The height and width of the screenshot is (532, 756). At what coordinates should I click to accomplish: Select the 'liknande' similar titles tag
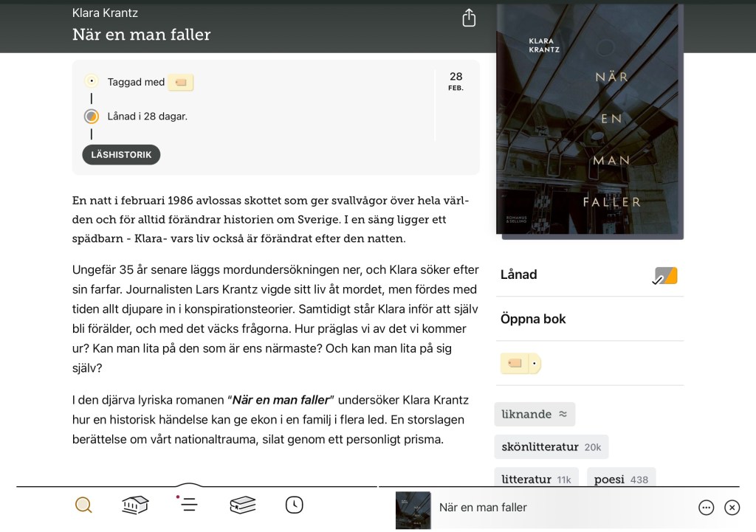click(534, 414)
